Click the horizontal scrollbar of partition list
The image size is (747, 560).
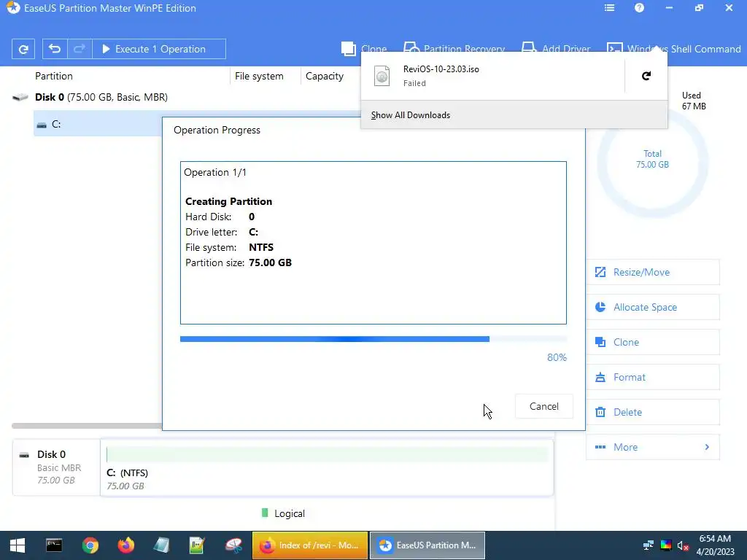pos(87,426)
